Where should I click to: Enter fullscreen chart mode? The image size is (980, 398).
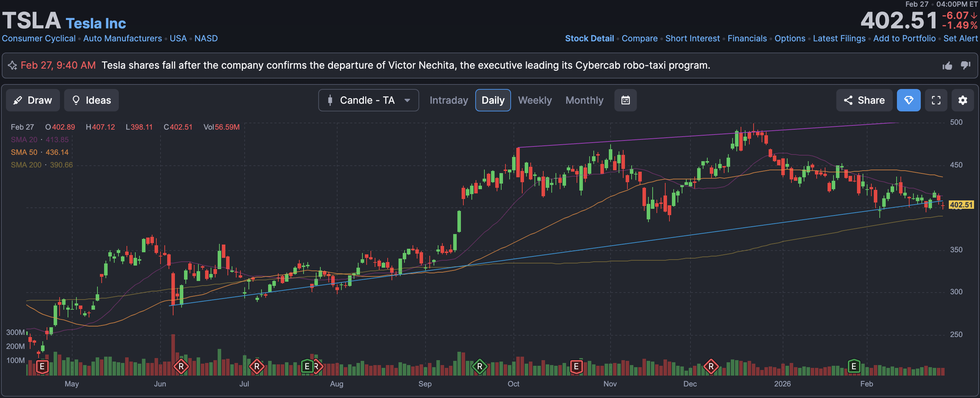click(936, 100)
